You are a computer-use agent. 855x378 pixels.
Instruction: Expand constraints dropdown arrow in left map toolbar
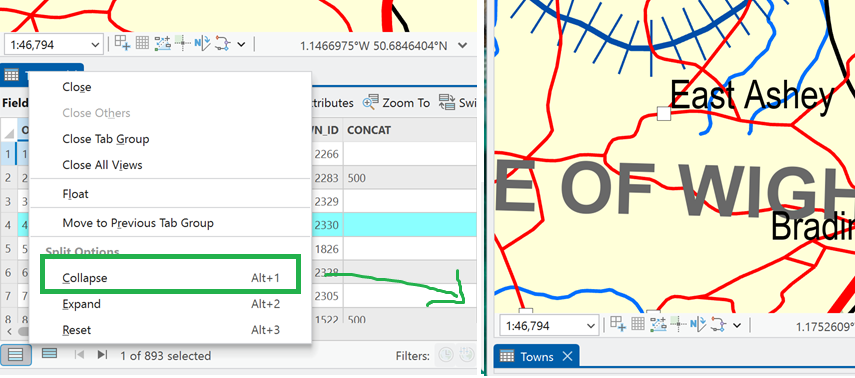(241, 44)
